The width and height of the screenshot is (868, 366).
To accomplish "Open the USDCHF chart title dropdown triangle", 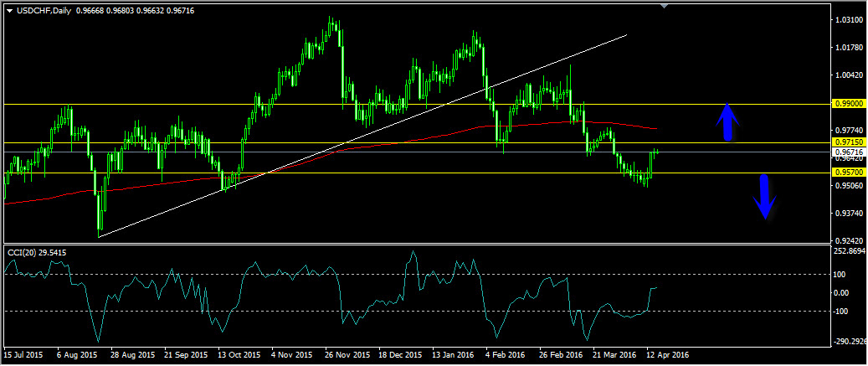I will 9,11.
